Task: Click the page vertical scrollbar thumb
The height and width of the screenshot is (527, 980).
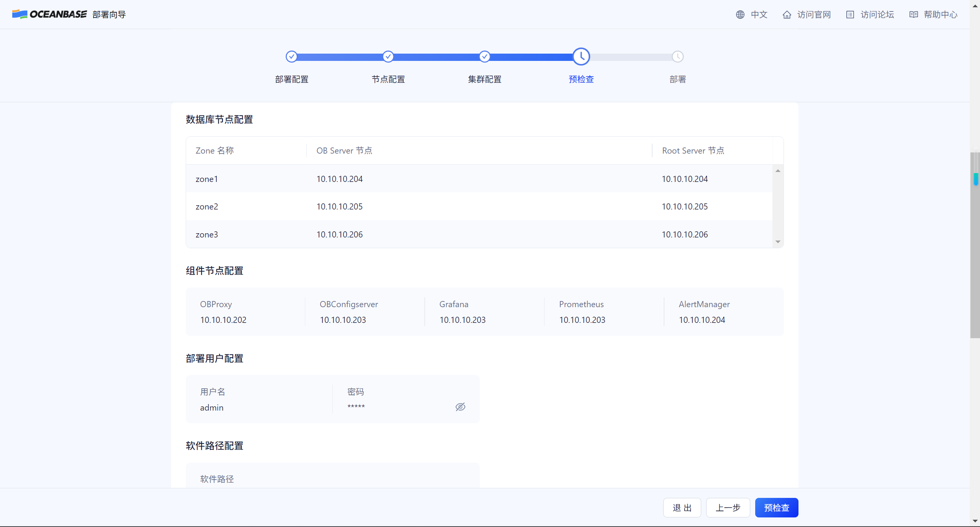Action: click(975, 245)
